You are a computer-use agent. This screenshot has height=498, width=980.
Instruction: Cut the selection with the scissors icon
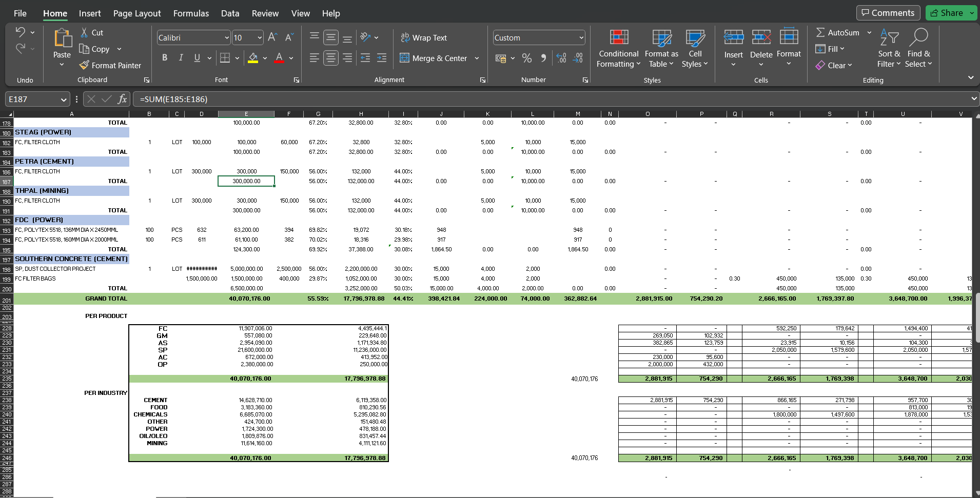coord(84,32)
